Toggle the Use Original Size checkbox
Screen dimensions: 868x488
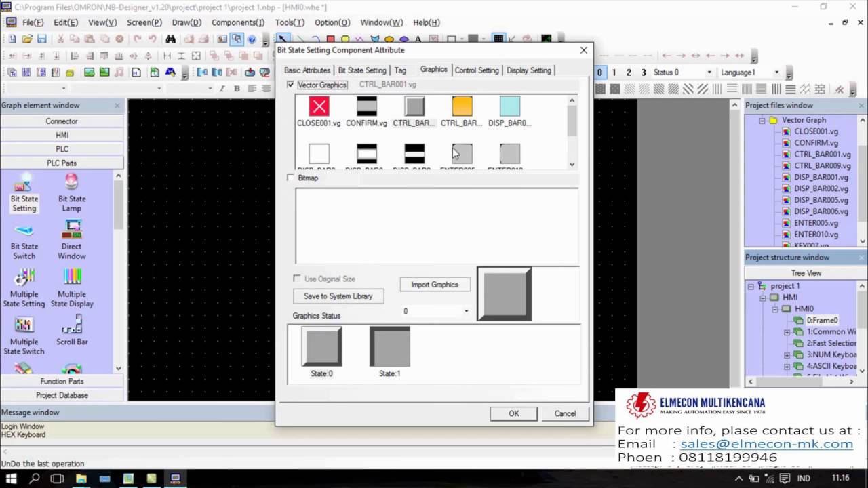coord(297,279)
